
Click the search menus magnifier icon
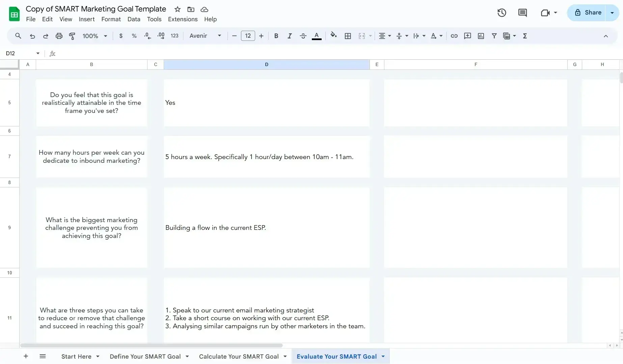point(18,36)
